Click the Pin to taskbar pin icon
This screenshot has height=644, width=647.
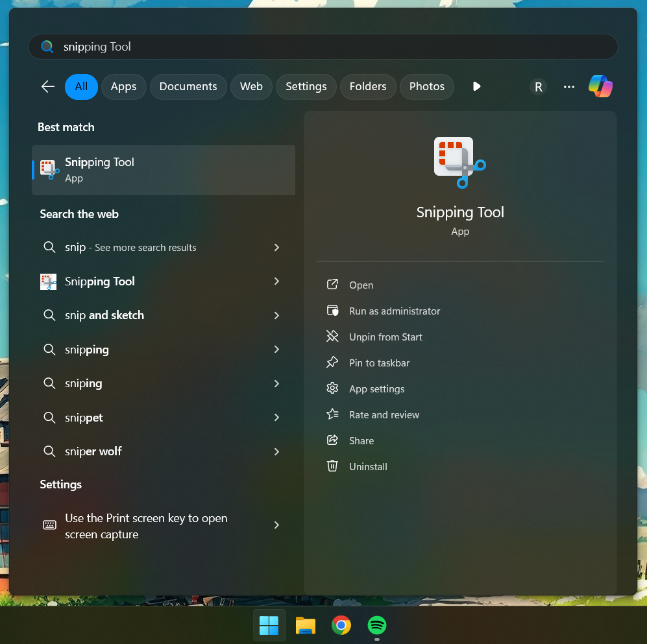pyautogui.click(x=332, y=363)
